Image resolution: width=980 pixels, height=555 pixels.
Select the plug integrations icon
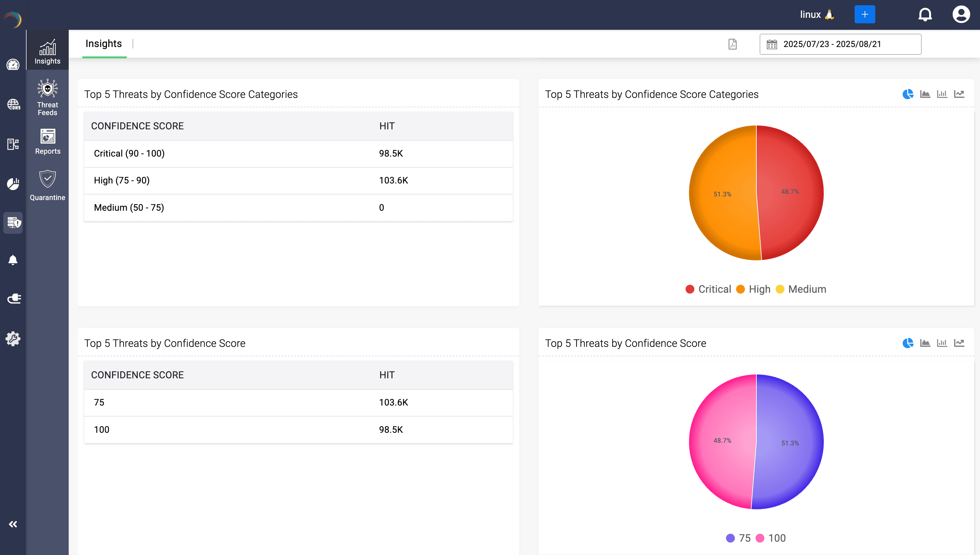(13, 299)
